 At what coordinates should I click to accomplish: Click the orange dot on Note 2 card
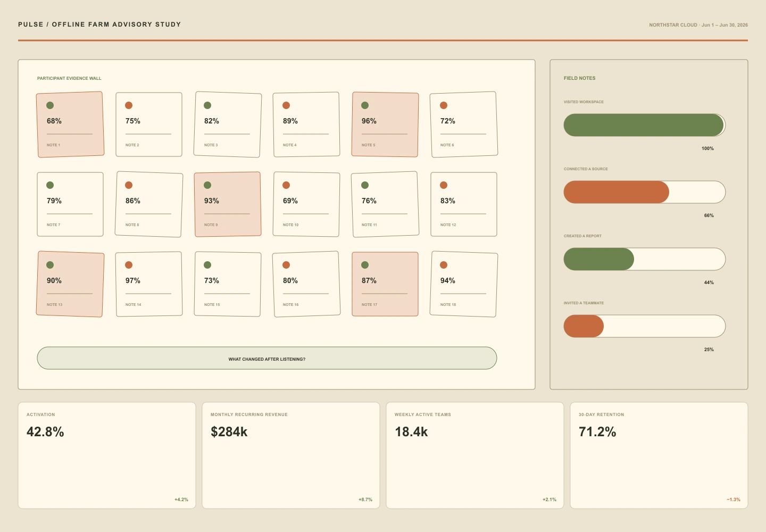click(x=129, y=105)
